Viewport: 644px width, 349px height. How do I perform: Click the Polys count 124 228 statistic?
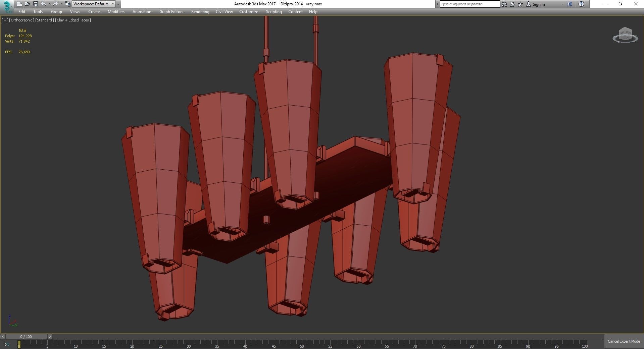tap(25, 36)
